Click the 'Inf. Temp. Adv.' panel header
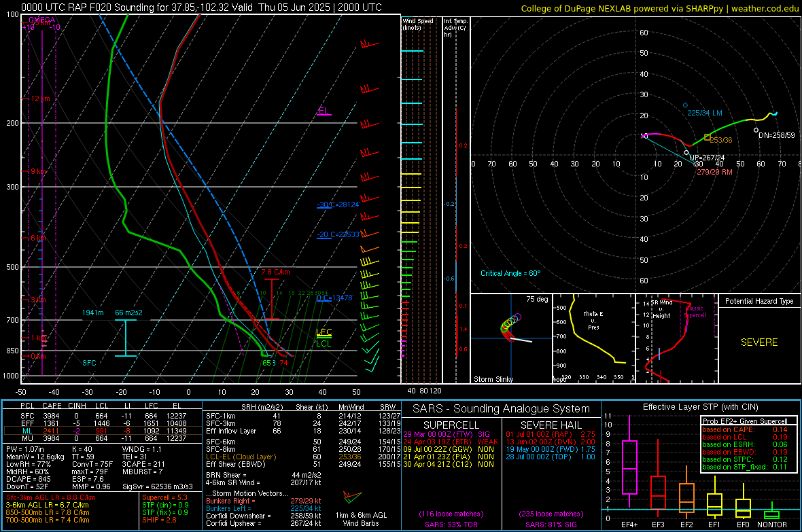 (x=455, y=28)
